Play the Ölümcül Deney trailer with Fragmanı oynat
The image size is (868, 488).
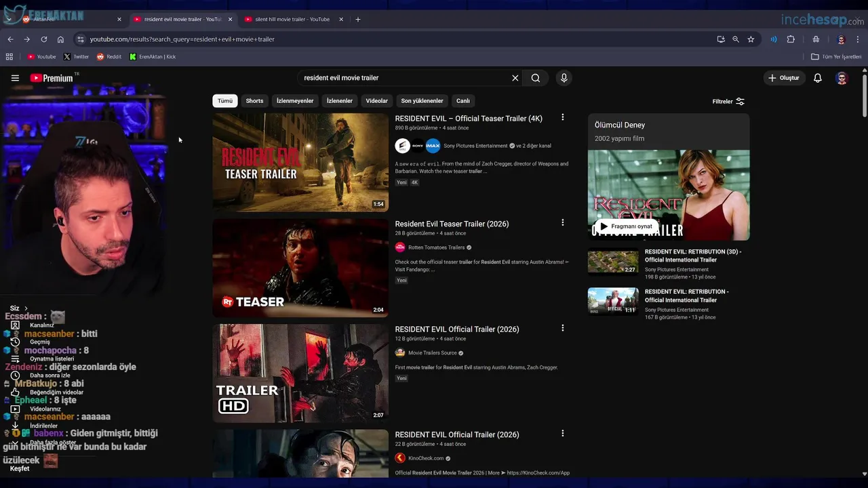626,226
